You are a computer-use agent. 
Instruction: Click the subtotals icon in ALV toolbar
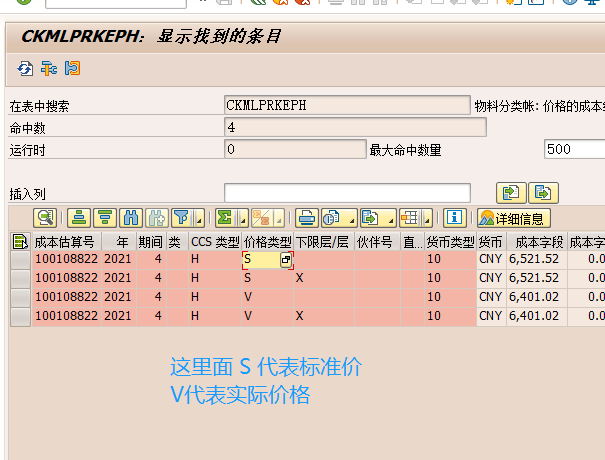[x=262, y=218]
